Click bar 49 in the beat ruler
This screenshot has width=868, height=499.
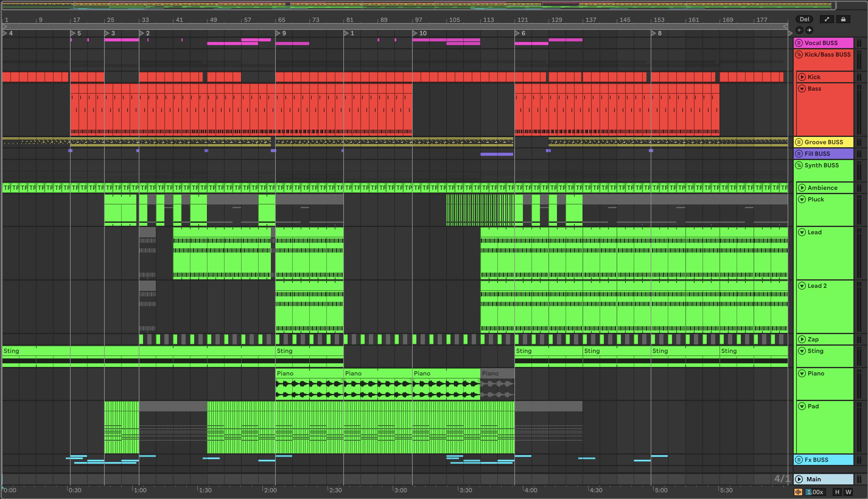213,20
